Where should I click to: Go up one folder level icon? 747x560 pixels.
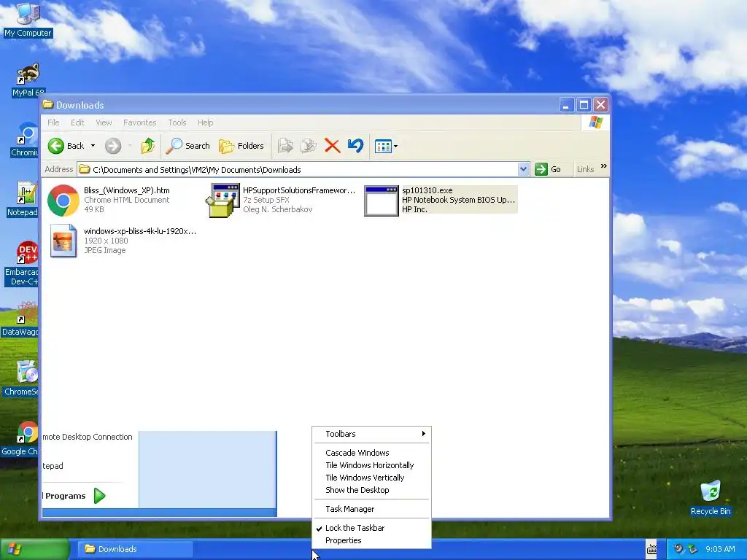[x=147, y=146]
